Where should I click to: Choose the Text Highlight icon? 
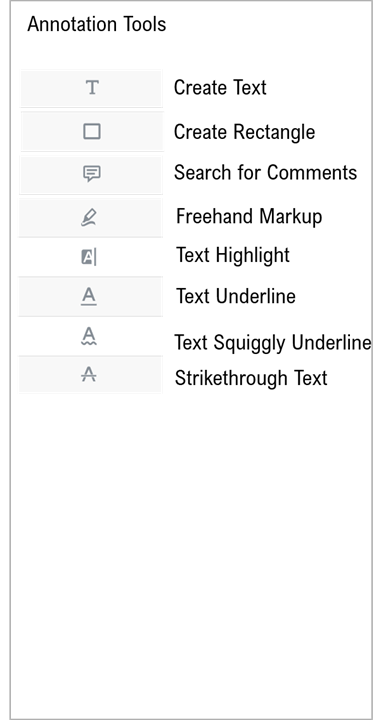[x=89, y=257]
